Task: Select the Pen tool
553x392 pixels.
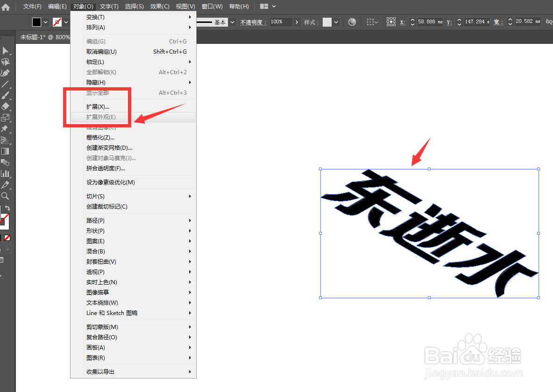Action: 5,73
